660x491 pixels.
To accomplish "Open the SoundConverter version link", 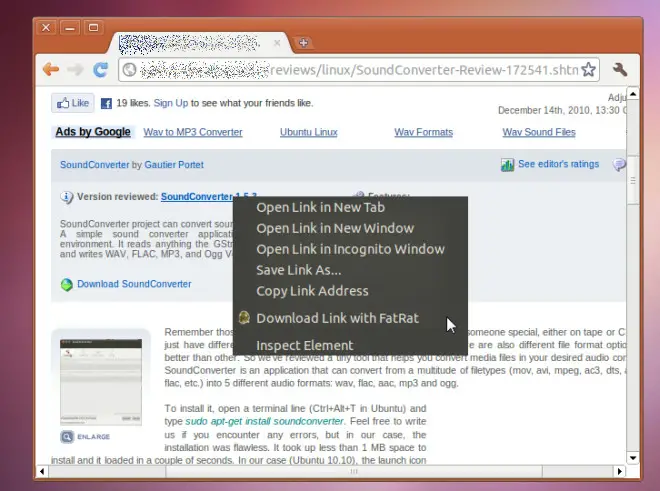I will pos(197,197).
